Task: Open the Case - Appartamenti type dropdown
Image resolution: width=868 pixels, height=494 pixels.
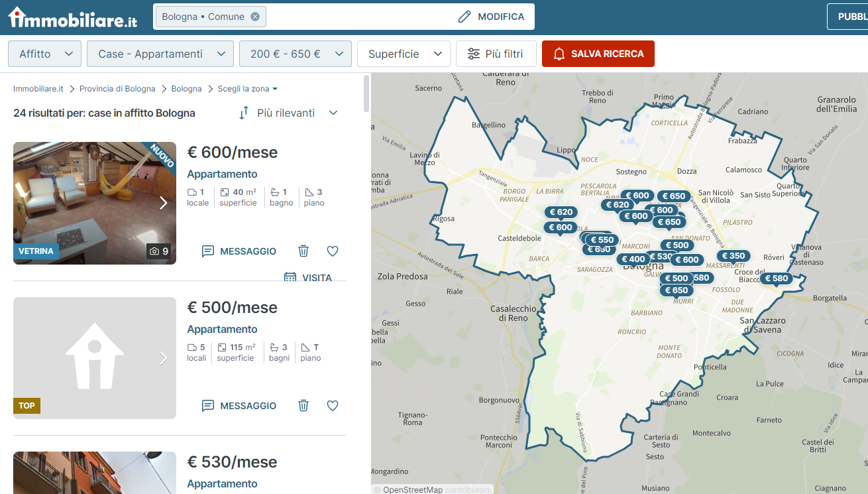Action: 160,54
